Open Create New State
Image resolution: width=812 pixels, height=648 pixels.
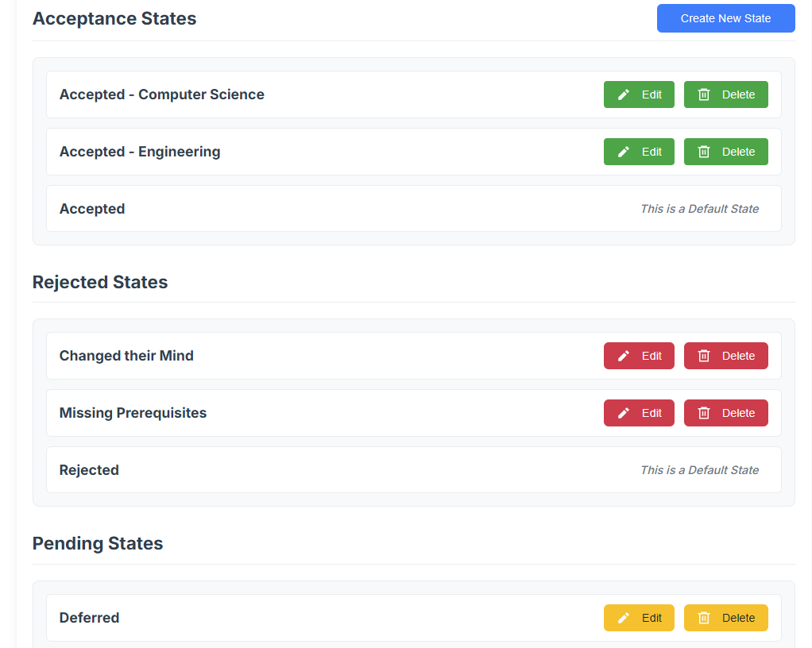(725, 17)
